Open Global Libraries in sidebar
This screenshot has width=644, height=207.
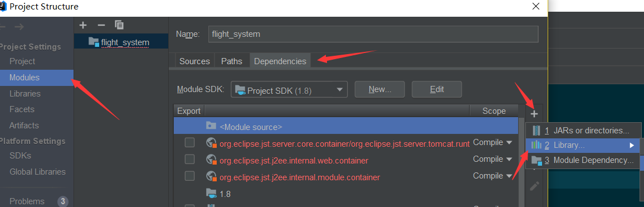coord(37,172)
